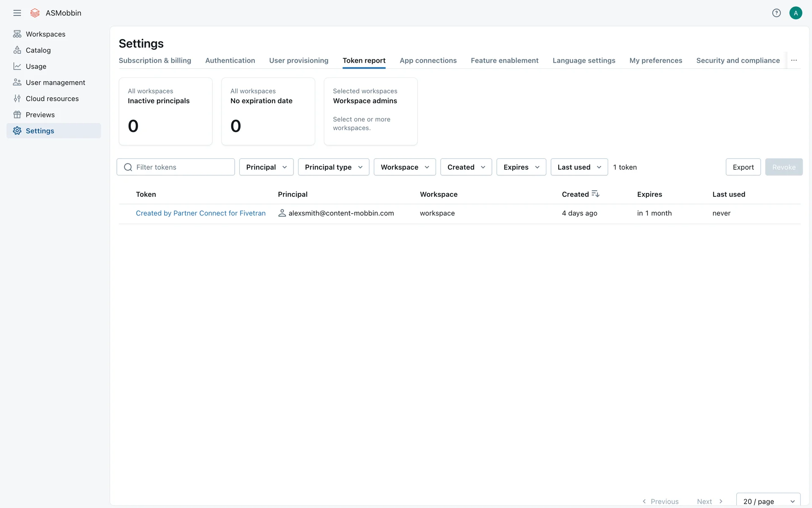Screen dimensions: 812x508
Task: Switch to the Authentication tab
Action: [x=230, y=61]
